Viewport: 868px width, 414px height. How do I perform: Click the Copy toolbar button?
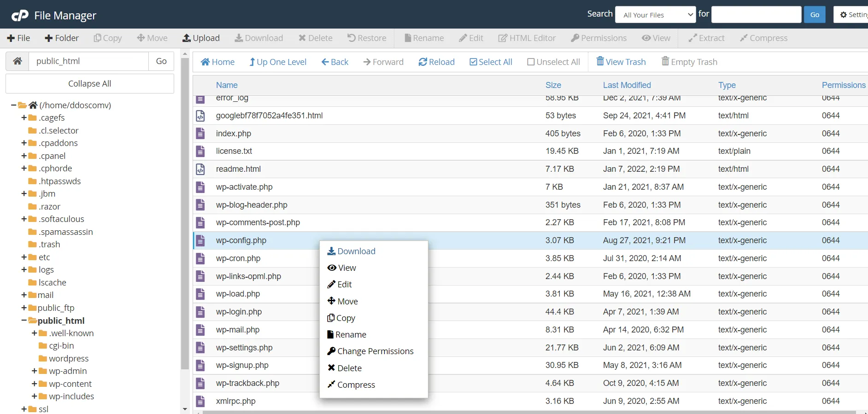tap(108, 38)
